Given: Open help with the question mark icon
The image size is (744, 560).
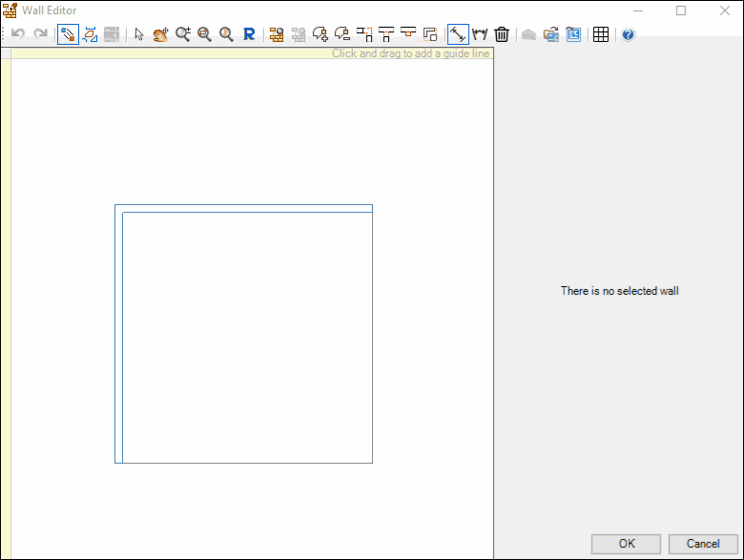Looking at the screenshot, I should [628, 34].
